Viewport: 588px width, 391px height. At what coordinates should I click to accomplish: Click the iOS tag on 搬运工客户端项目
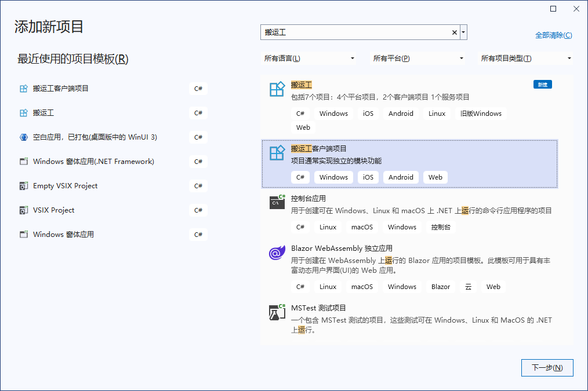tap(368, 177)
